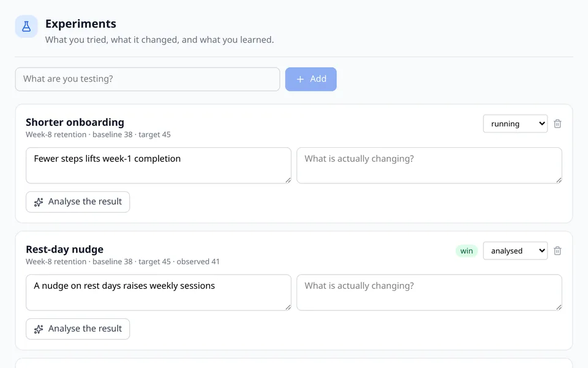Open the running status dropdown

(x=515, y=123)
